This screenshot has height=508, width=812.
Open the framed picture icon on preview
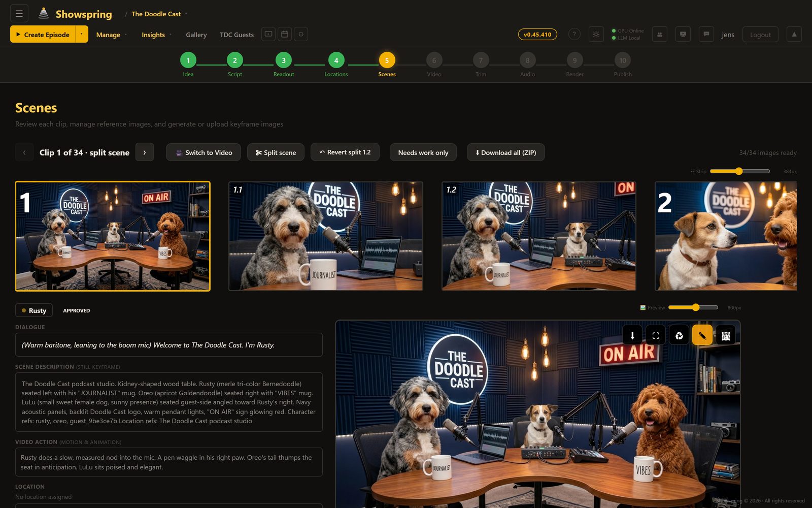click(x=726, y=335)
